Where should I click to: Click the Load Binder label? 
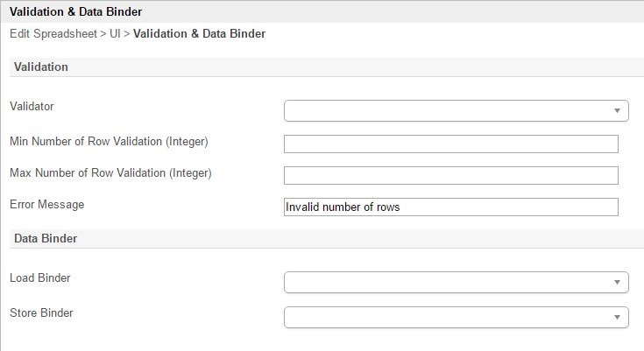(x=40, y=277)
